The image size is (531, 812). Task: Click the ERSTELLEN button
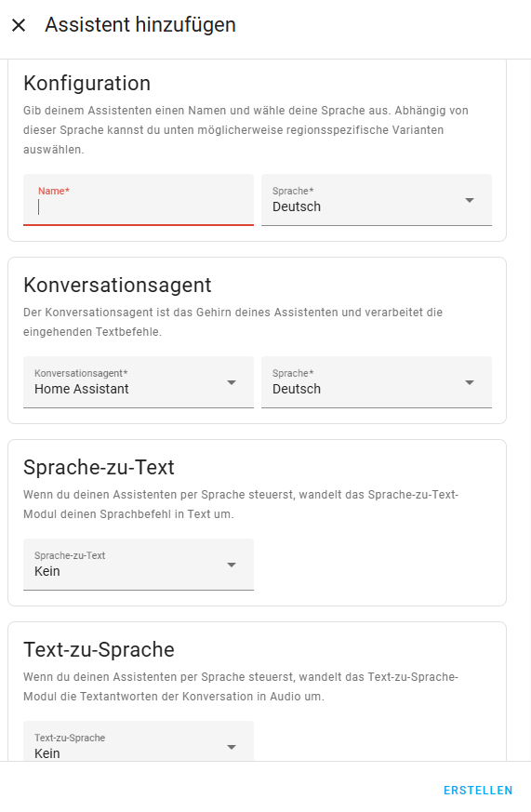478,791
